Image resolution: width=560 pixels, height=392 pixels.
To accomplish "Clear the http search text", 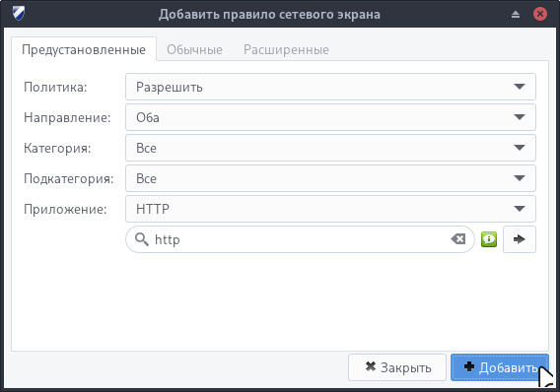I will (x=457, y=239).
